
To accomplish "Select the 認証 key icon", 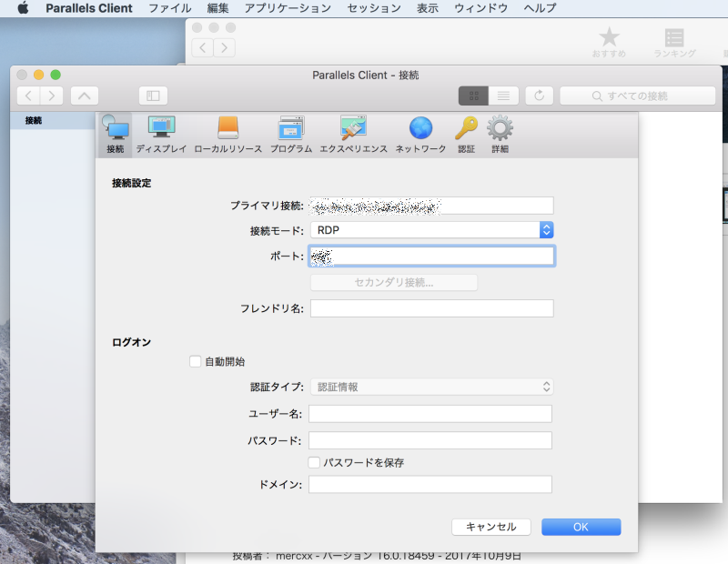I will pos(466,129).
